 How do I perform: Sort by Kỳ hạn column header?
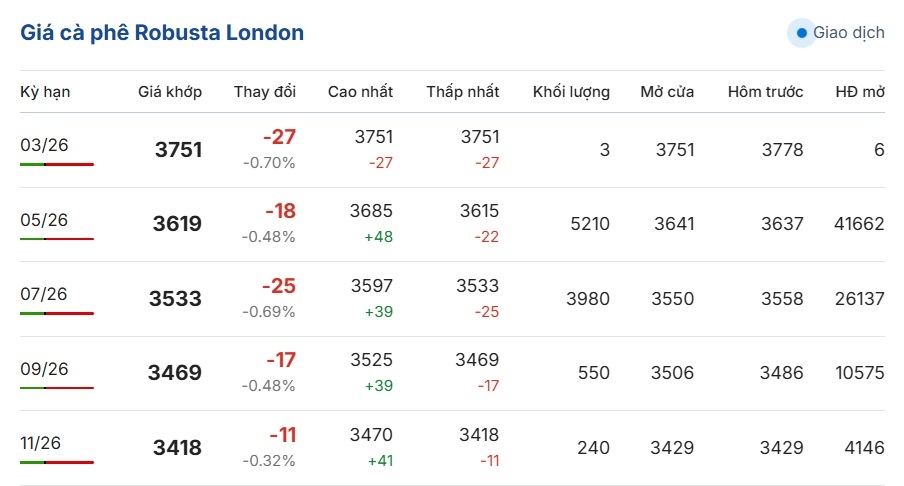click(x=45, y=92)
